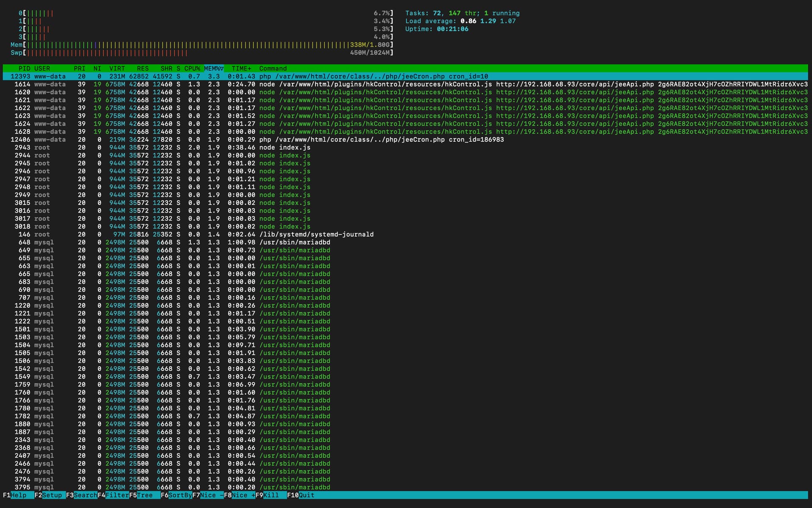Open F4 Filter option
This screenshot has width=812, height=508.
pos(116,495)
